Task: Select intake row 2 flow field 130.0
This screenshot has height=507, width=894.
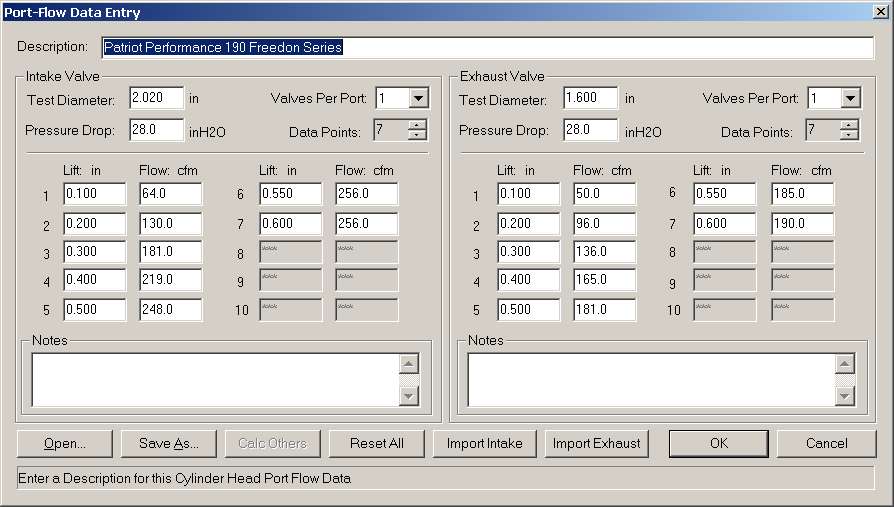Action: coord(170,224)
